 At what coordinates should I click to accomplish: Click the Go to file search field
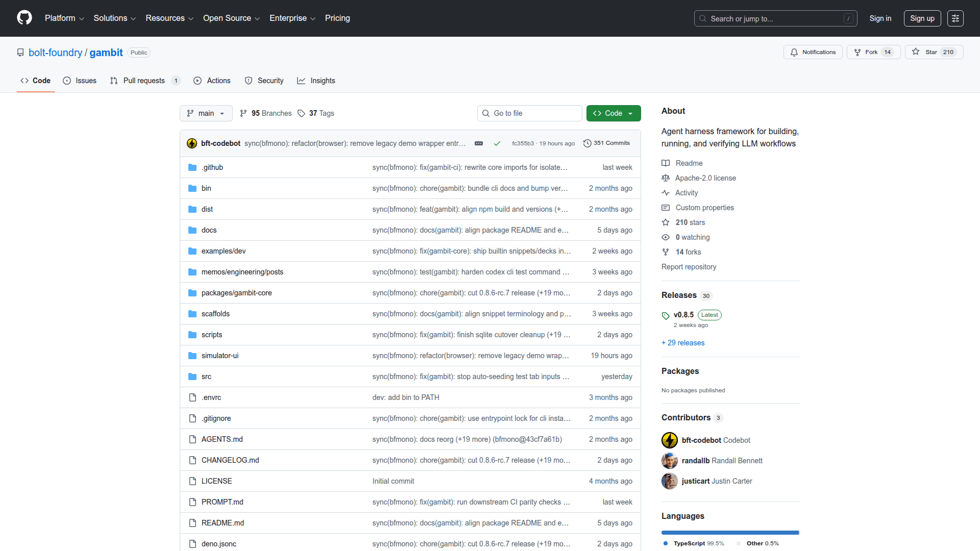(529, 113)
